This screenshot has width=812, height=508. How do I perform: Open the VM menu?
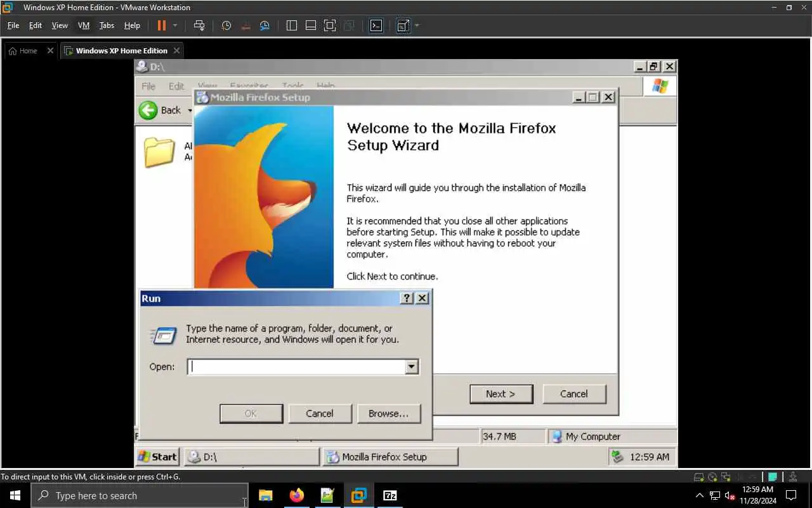pos(84,25)
